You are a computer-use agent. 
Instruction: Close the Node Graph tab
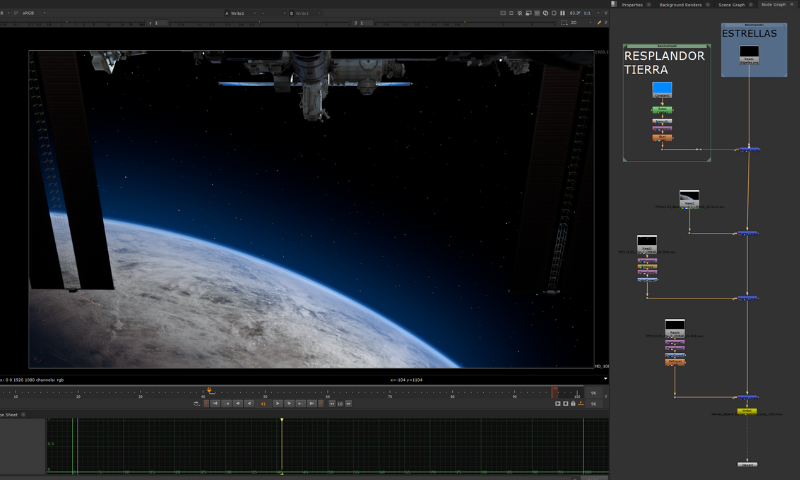[x=792, y=4]
